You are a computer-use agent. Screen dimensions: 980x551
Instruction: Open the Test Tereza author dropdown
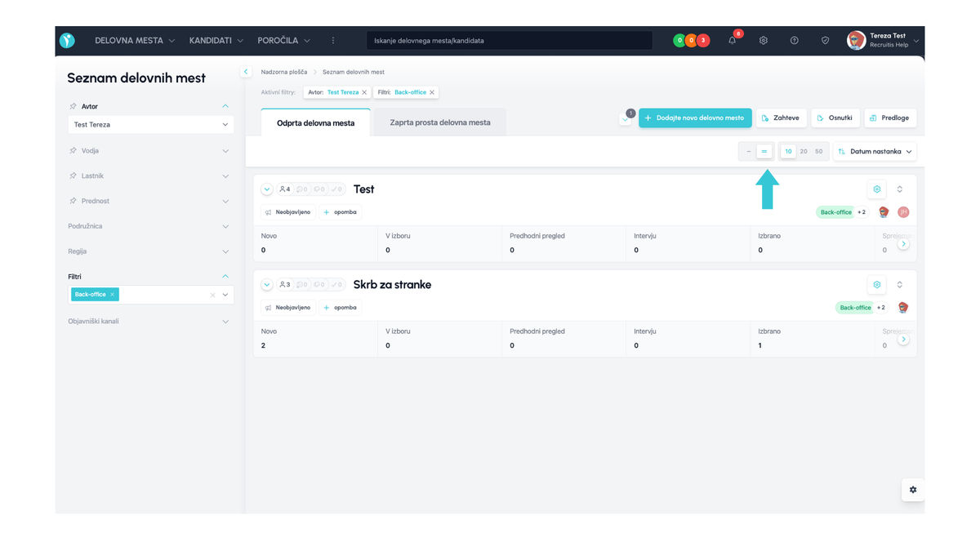click(150, 125)
